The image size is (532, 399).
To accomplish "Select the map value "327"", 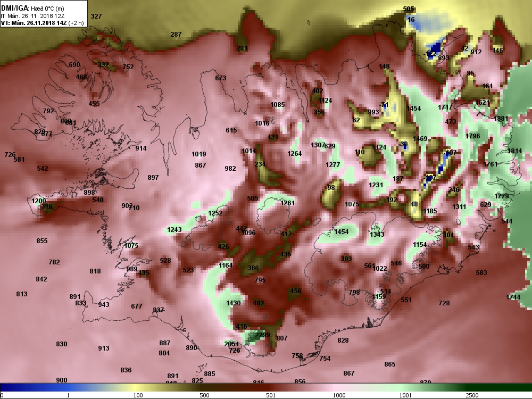I will tap(96, 16).
